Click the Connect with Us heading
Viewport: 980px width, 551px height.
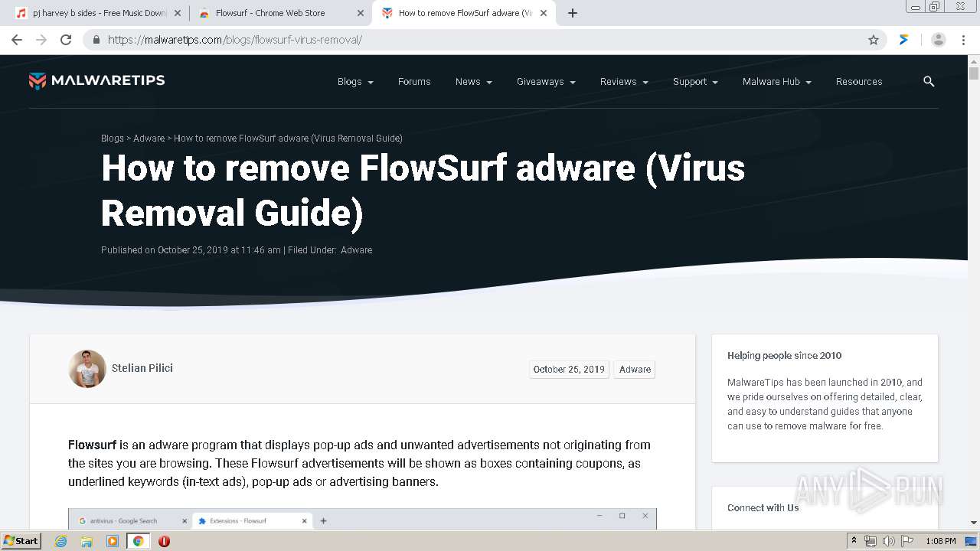pos(763,508)
